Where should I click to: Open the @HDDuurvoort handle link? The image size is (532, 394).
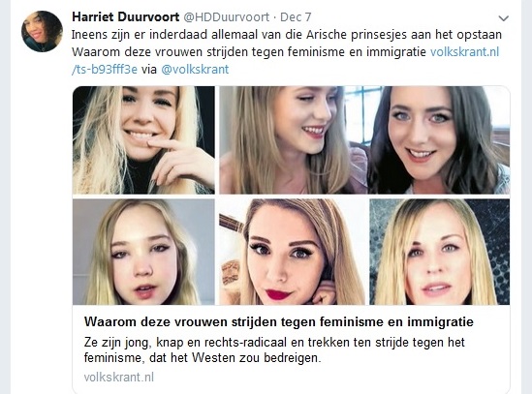coord(227,17)
